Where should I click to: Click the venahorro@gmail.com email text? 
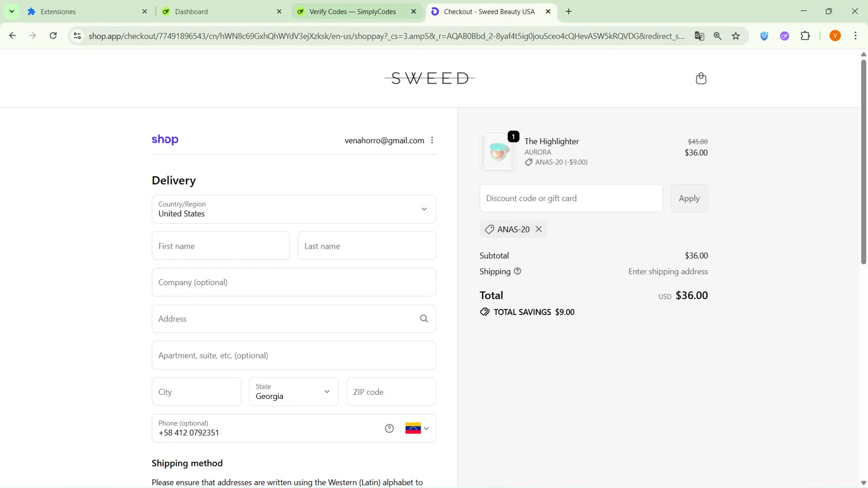coord(384,141)
